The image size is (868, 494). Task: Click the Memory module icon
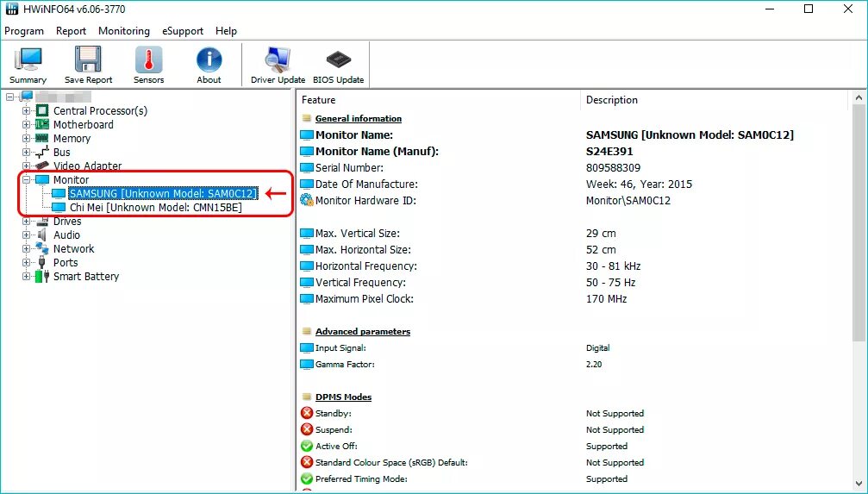[42, 139]
